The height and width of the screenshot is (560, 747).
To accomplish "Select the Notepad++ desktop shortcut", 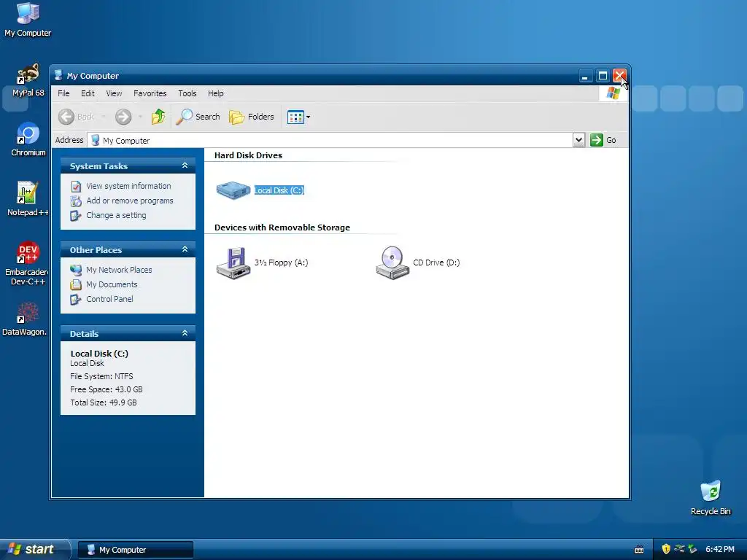I will [x=28, y=199].
